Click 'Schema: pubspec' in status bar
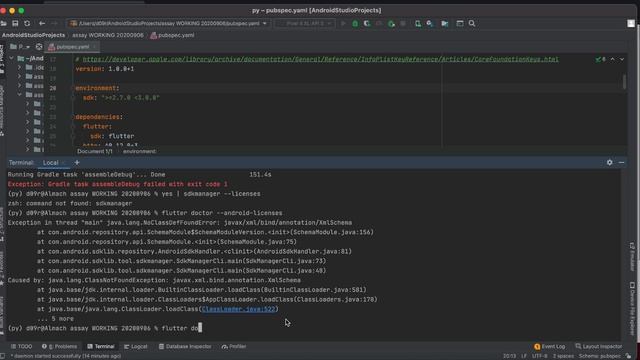The height and width of the screenshot is (360, 640). (600, 356)
